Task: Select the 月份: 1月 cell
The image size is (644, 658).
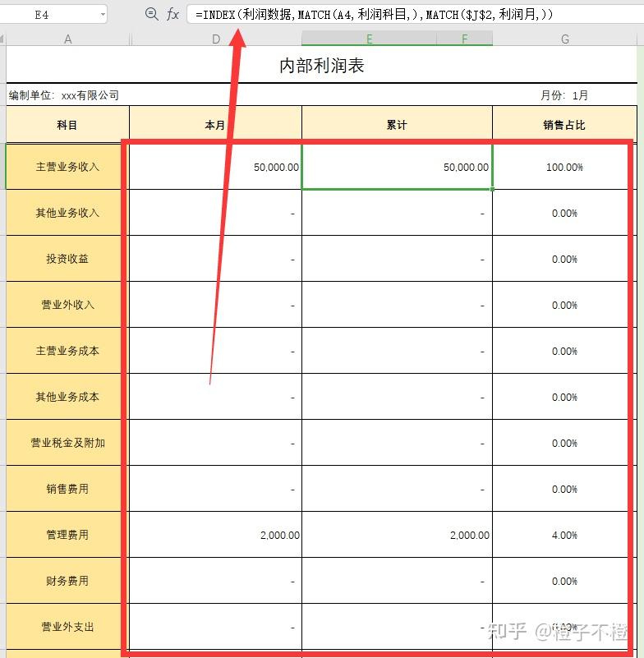Action: click(564, 95)
